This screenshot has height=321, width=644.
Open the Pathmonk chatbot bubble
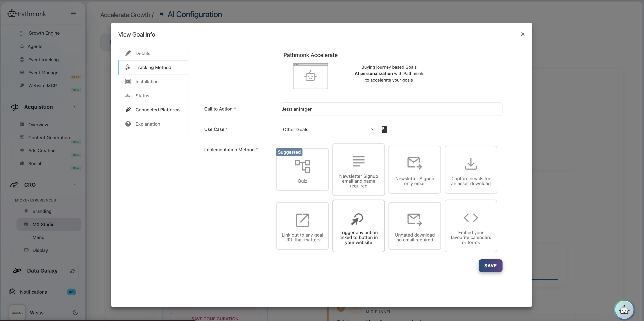click(624, 310)
